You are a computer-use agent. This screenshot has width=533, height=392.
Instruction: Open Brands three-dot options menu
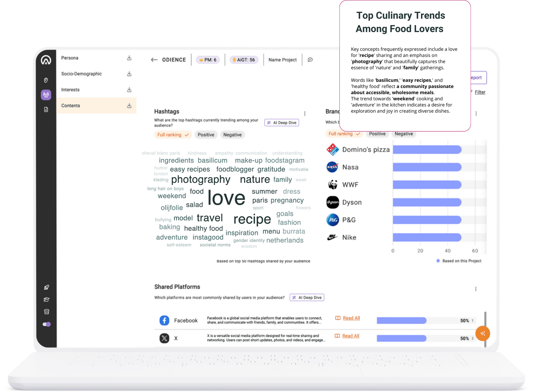coord(476,113)
